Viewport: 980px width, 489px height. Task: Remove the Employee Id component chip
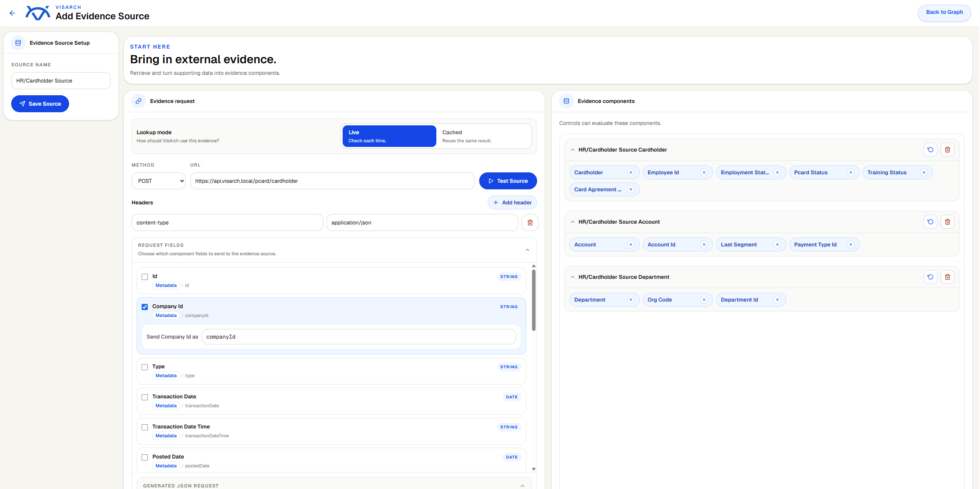point(704,172)
